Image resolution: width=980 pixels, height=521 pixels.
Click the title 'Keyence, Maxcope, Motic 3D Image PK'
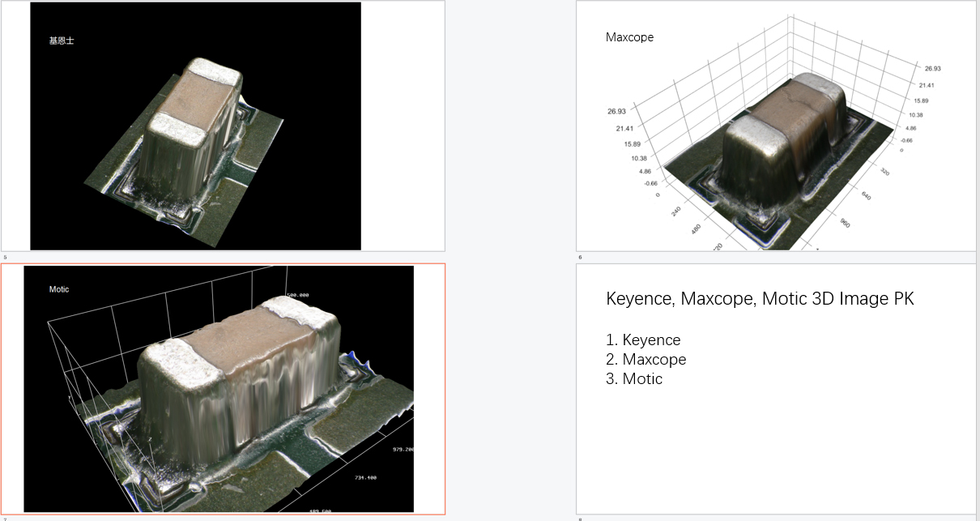pyautogui.click(x=760, y=298)
